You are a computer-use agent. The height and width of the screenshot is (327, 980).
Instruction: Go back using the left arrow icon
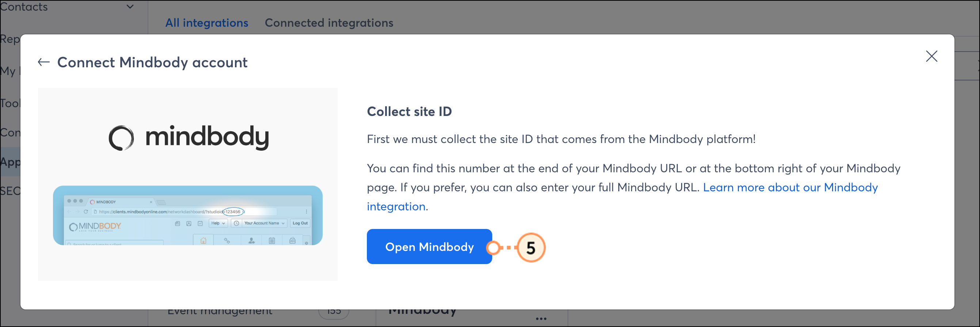click(44, 62)
